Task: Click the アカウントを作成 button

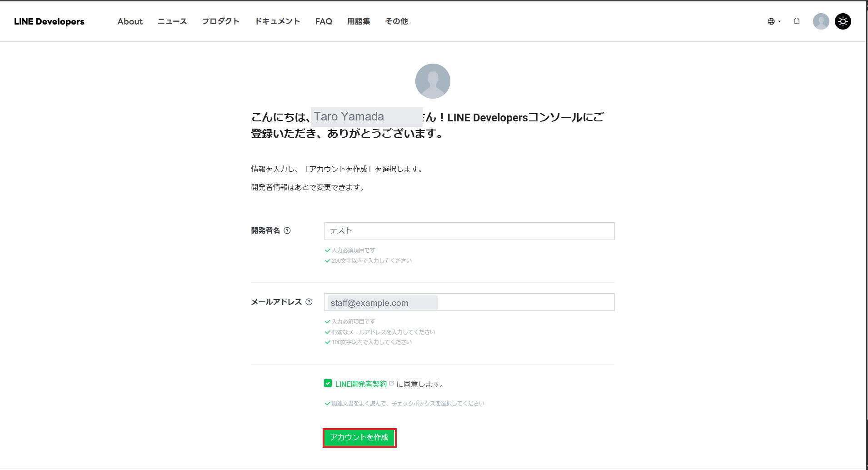Action: [359, 437]
